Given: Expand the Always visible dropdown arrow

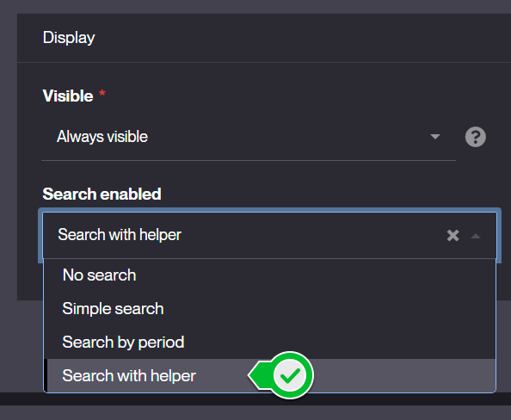Looking at the screenshot, I should (x=435, y=137).
